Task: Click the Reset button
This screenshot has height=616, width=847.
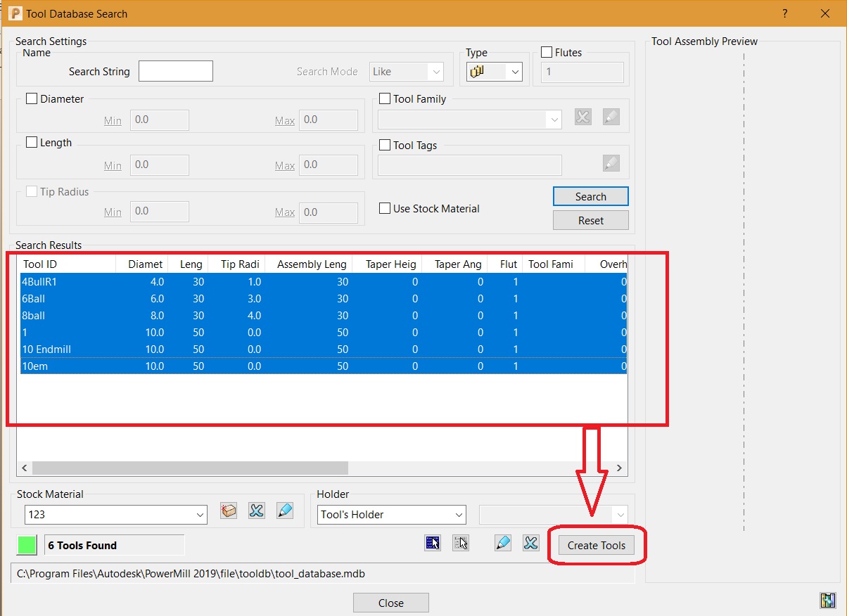Action: click(591, 221)
